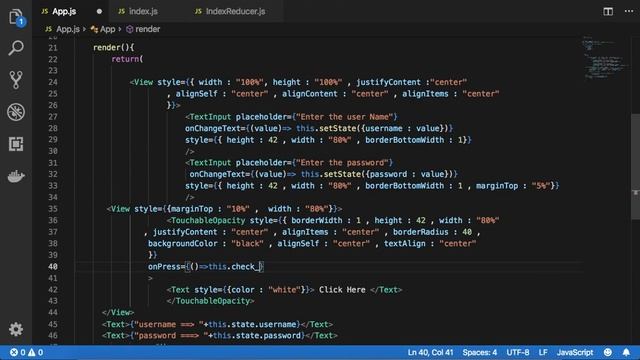Click the return( keyword
The width and height of the screenshot is (640, 360).
coord(127,59)
